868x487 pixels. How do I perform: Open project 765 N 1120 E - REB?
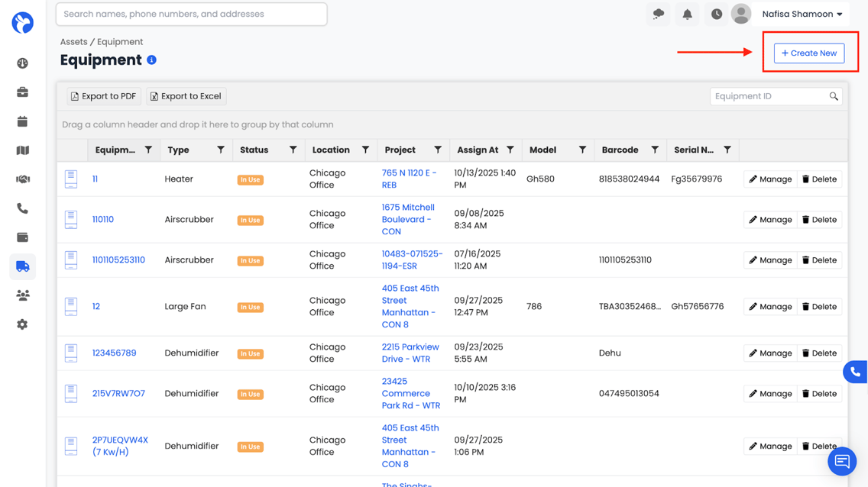click(409, 179)
